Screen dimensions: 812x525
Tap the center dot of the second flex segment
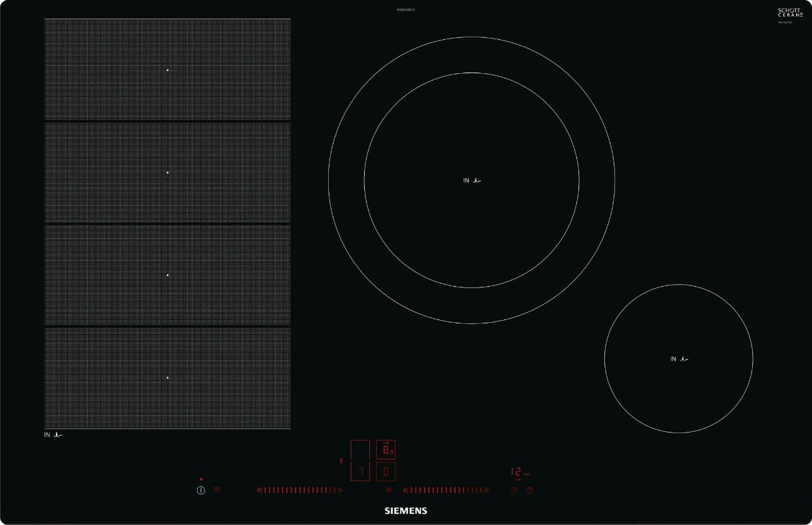[168, 172]
